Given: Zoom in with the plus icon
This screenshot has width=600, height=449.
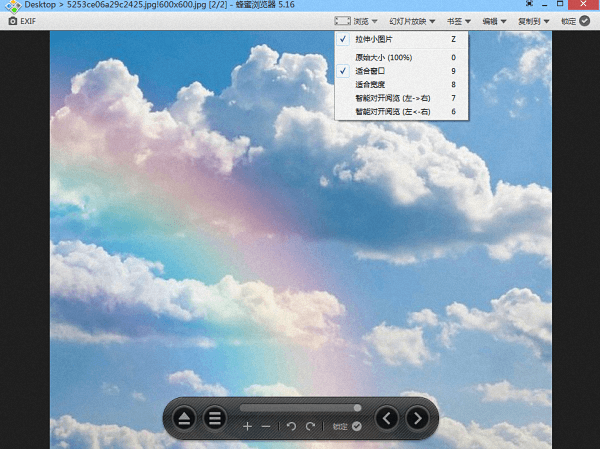Looking at the screenshot, I should 248,426.
